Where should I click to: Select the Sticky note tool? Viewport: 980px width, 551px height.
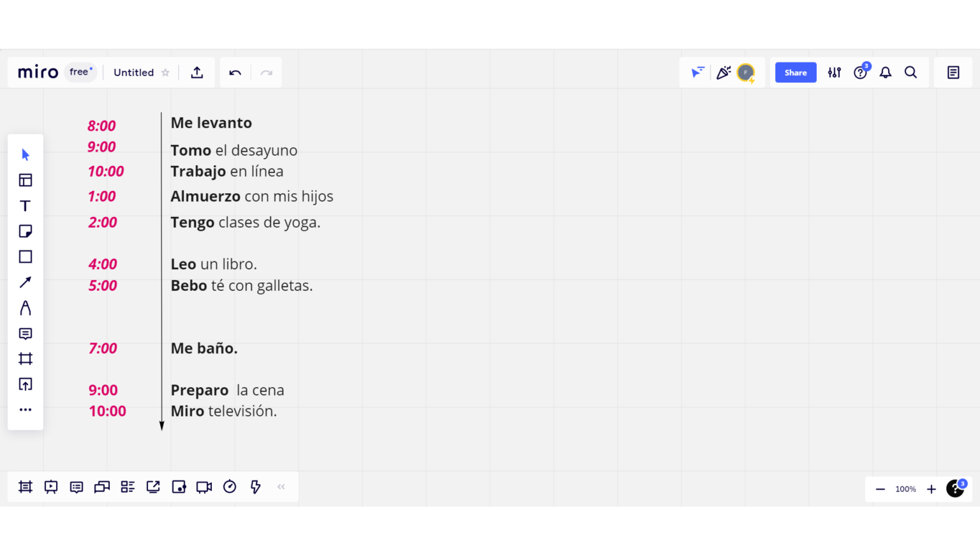click(x=26, y=231)
